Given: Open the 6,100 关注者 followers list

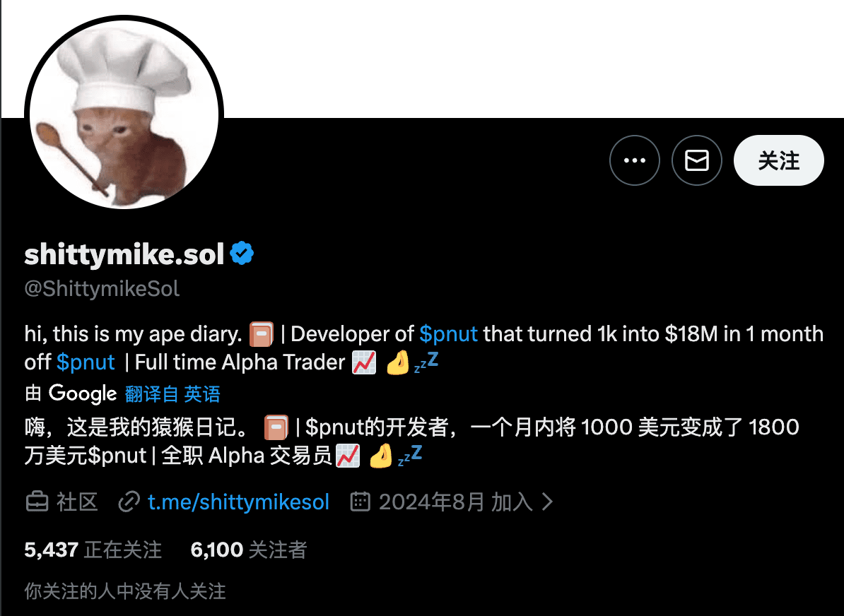Looking at the screenshot, I should click(249, 550).
